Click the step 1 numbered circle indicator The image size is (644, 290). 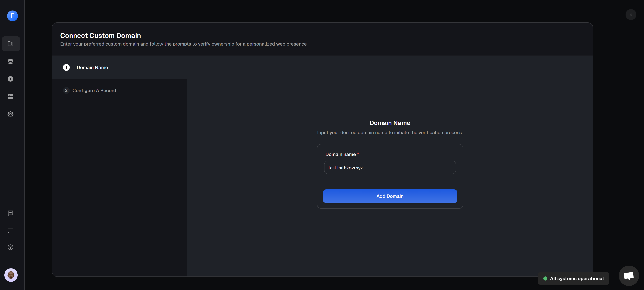pyautogui.click(x=66, y=67)
